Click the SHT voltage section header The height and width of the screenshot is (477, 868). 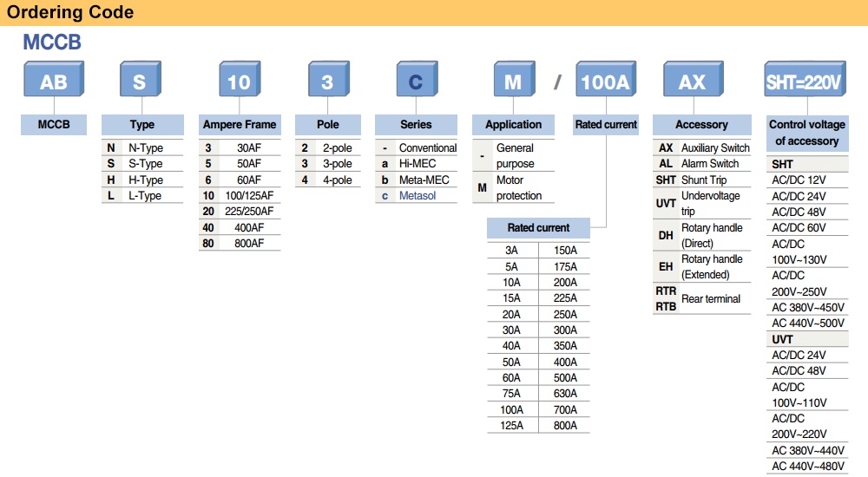(807, 165)
